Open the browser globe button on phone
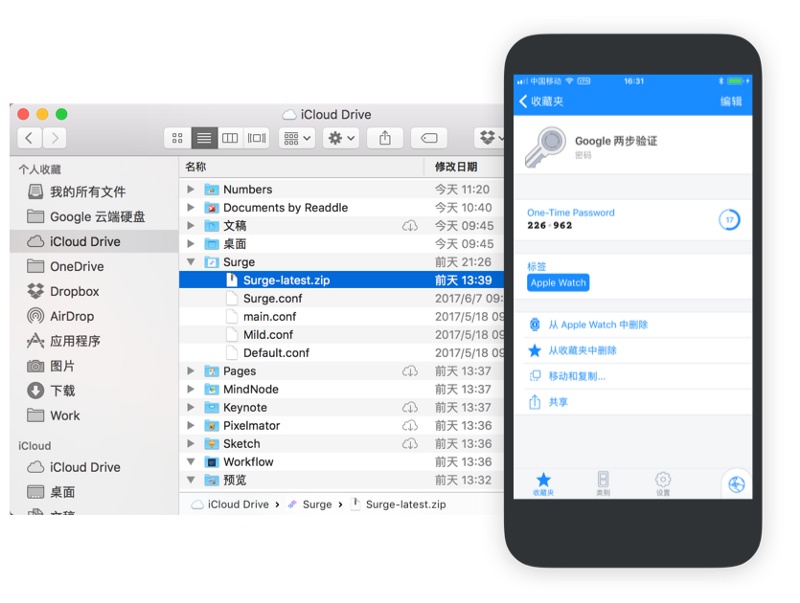The height and width of the screenshot is (603, 800). (x=736, y=484)
